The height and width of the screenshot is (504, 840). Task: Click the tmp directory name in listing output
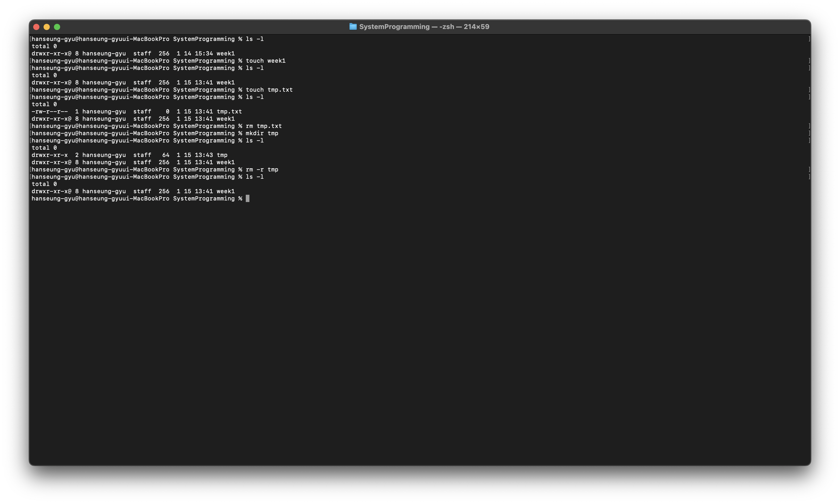pos(222,155)
